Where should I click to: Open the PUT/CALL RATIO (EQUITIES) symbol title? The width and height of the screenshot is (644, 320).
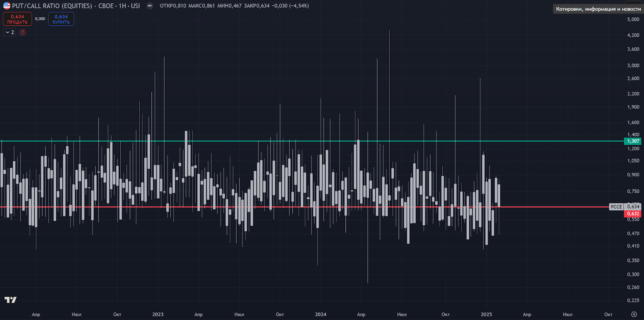pos(76,6)
